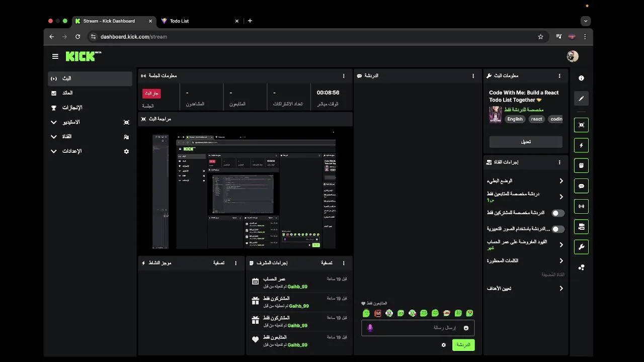This screenshot has width=644, height=362.
Task: Click the 'react' tag chip
Action: [537, 119]
